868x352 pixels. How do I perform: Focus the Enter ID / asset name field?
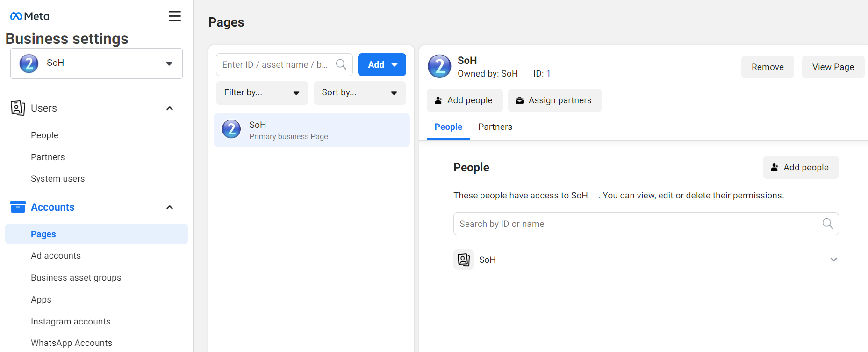coord(284,64)
